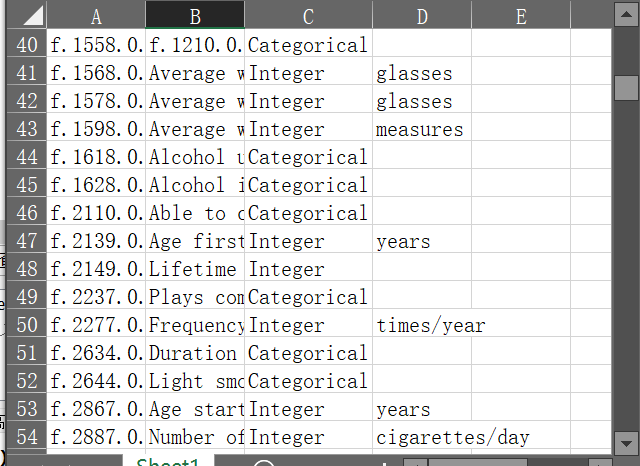Click the 'times/year' cell
The height and width of the screenshot is (466, 640).
pos(422,325)
